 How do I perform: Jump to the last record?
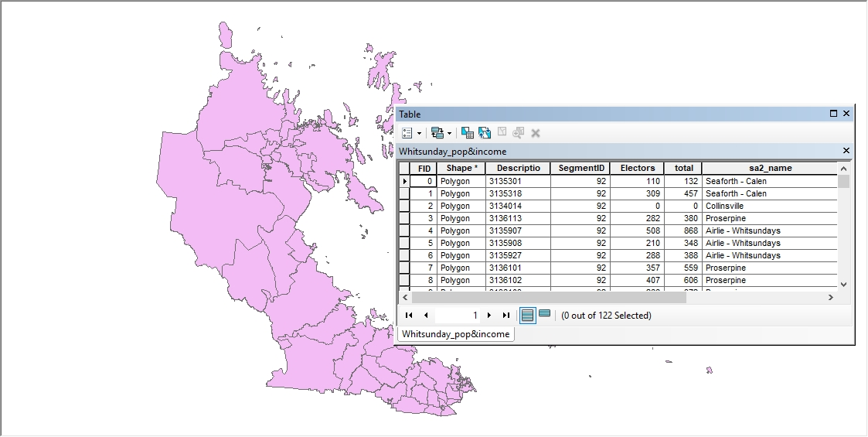point(505,315)
